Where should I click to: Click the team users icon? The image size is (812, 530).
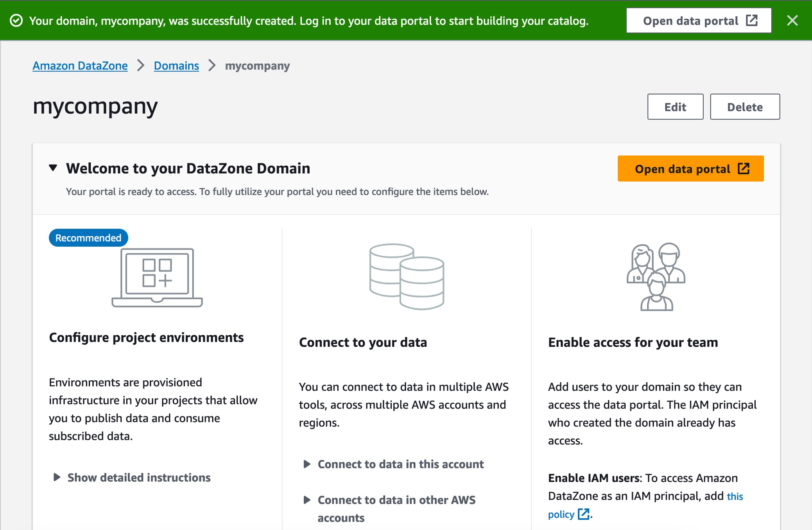[656, 277]
